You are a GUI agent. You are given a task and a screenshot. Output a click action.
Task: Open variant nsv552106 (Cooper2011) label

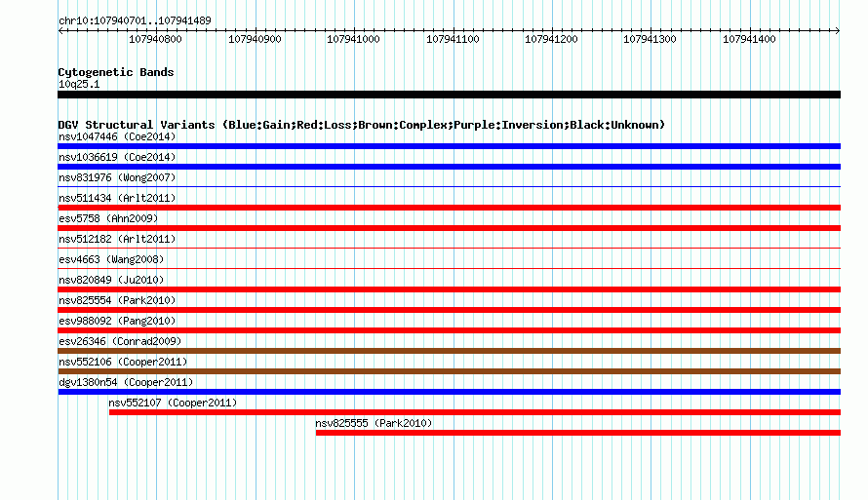tap(123, 362)
